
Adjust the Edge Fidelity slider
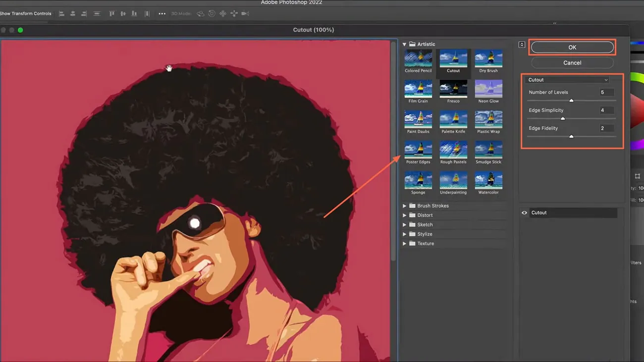tap(571, 136)
